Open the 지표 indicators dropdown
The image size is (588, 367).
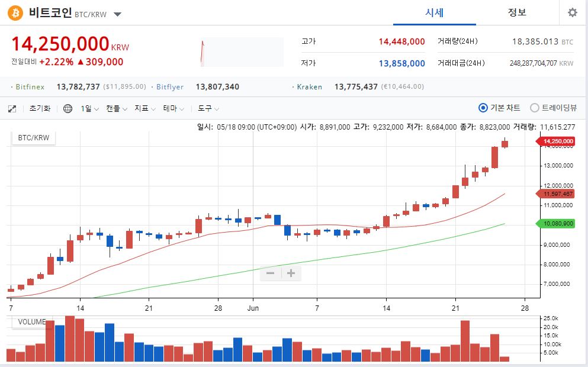tap(145, 109)
